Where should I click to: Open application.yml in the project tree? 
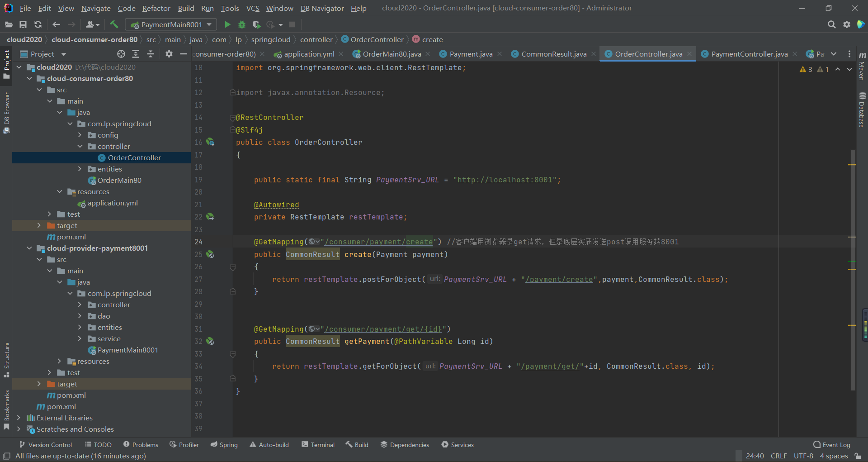112,203
